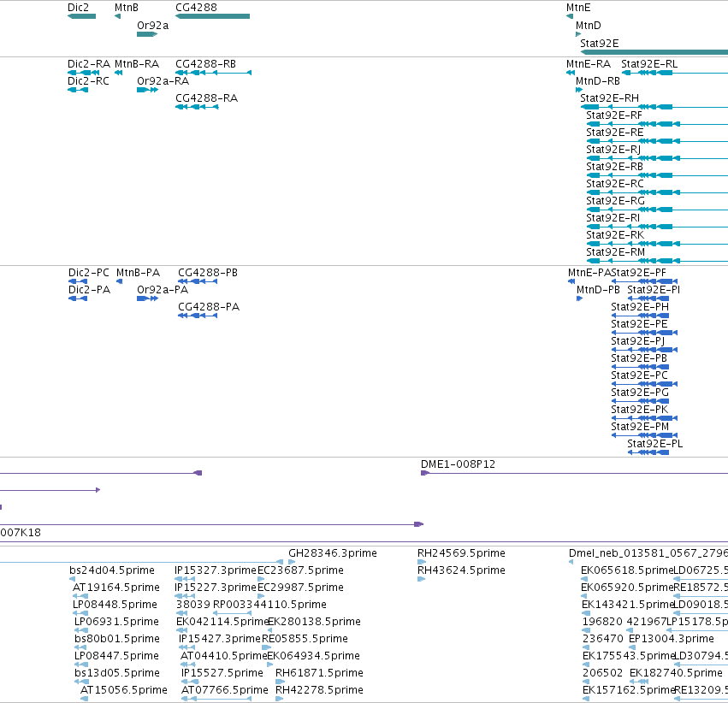Open the RH61871.5prime EST label

tap(319, 674)
